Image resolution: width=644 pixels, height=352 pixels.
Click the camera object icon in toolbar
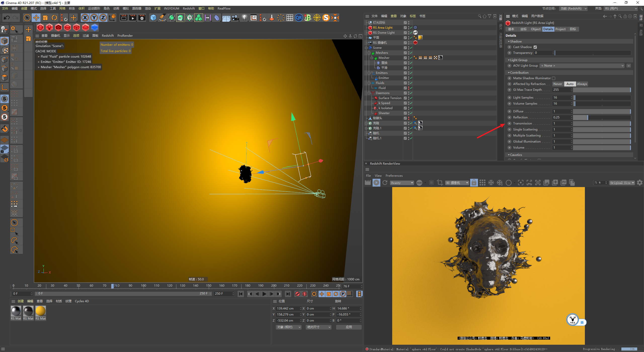[235, 18]
